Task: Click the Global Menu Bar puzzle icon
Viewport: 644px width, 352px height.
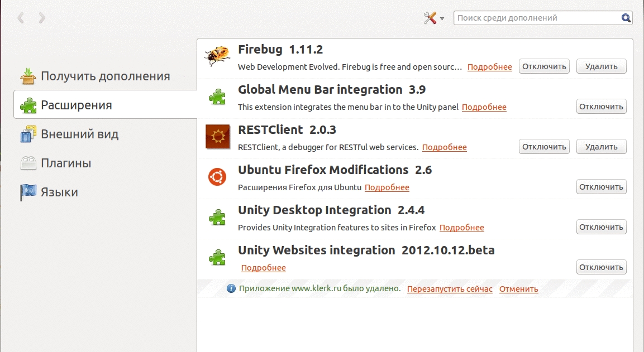Action: [217, 97]
